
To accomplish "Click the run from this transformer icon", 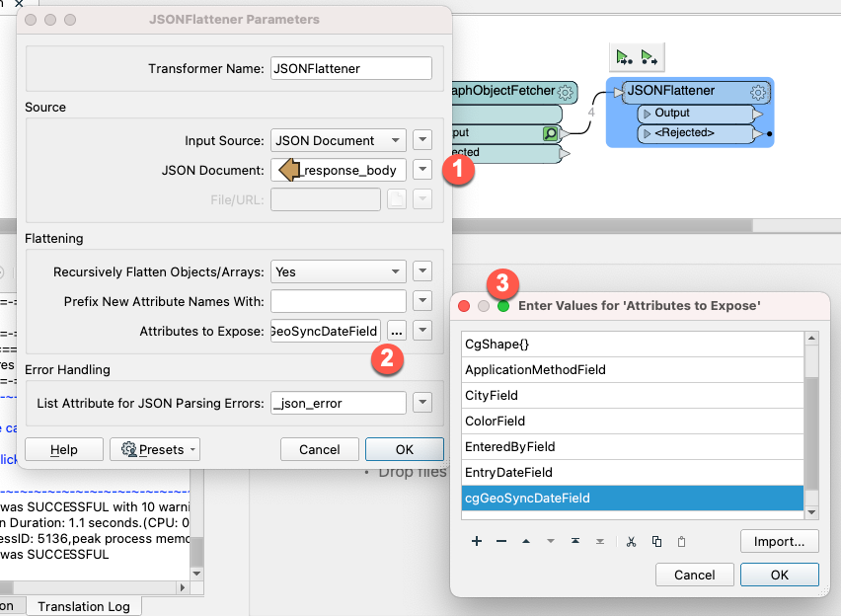I will (649, 57).
